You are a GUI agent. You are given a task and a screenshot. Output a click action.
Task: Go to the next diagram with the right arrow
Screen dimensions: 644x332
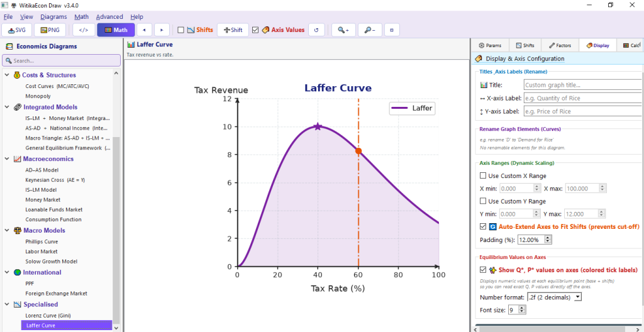162,30
